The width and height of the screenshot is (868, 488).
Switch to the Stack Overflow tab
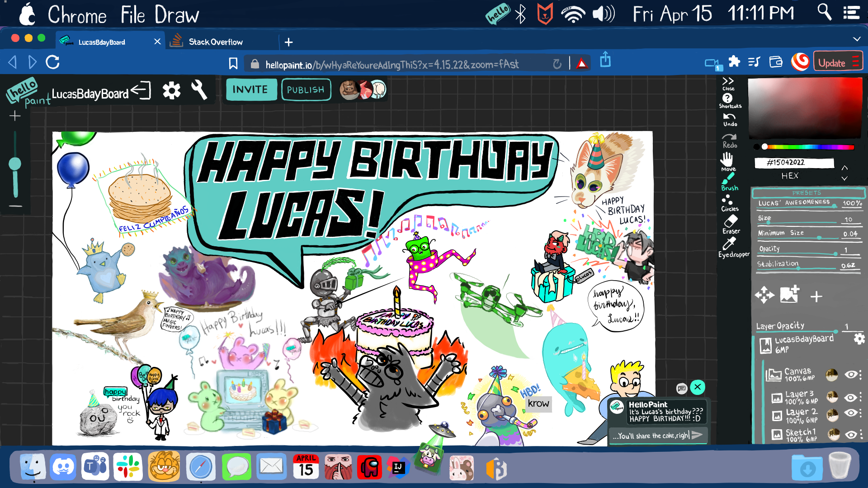pyautogui.click(x=216, y=42)
